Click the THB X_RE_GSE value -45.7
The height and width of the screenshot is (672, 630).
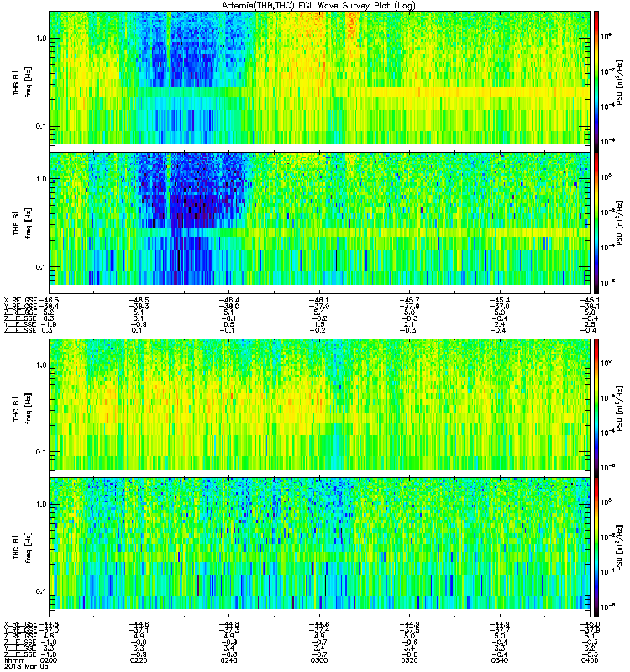(409, 300)
